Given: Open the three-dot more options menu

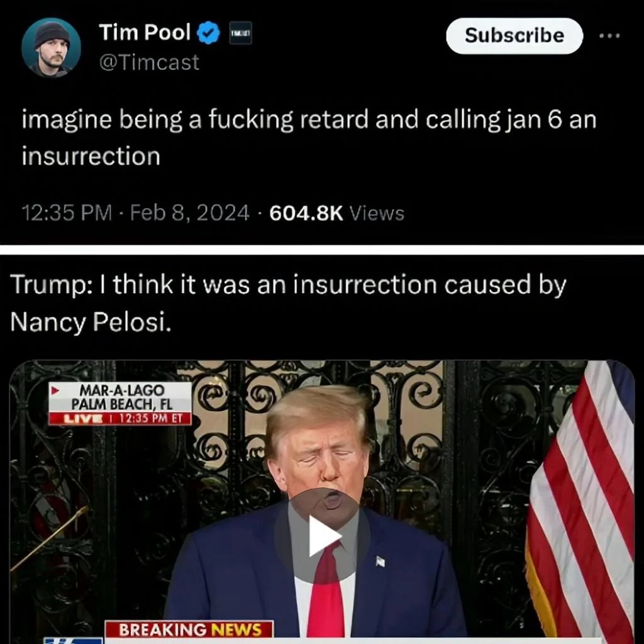Looking at the screenshot, I should point(609,36).
